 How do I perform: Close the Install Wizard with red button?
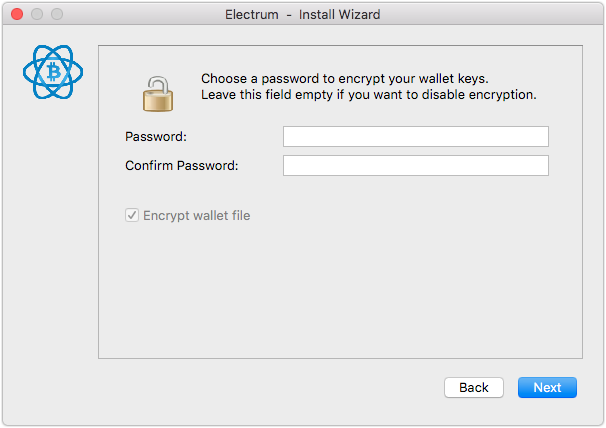tap(17, 14)
